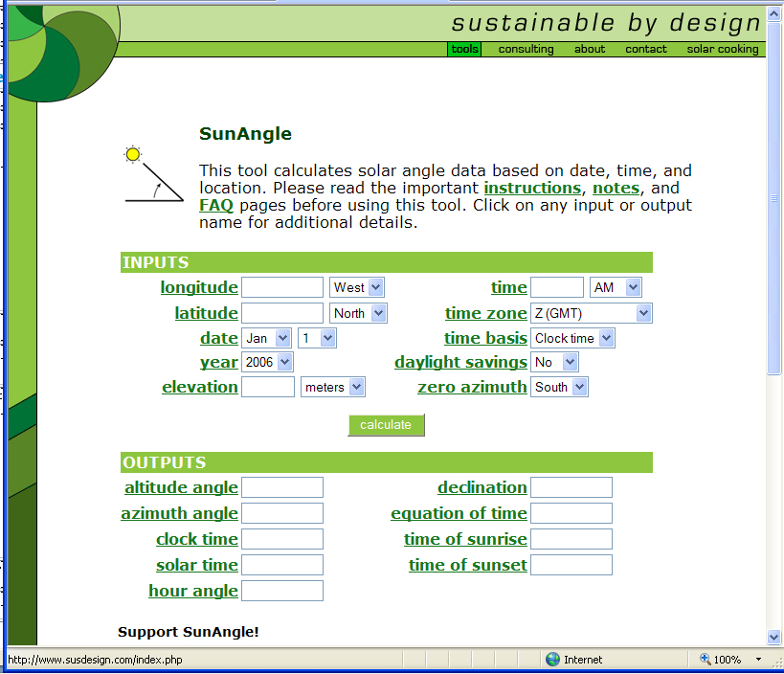Click the zero azimuth label link

[473, 387]
